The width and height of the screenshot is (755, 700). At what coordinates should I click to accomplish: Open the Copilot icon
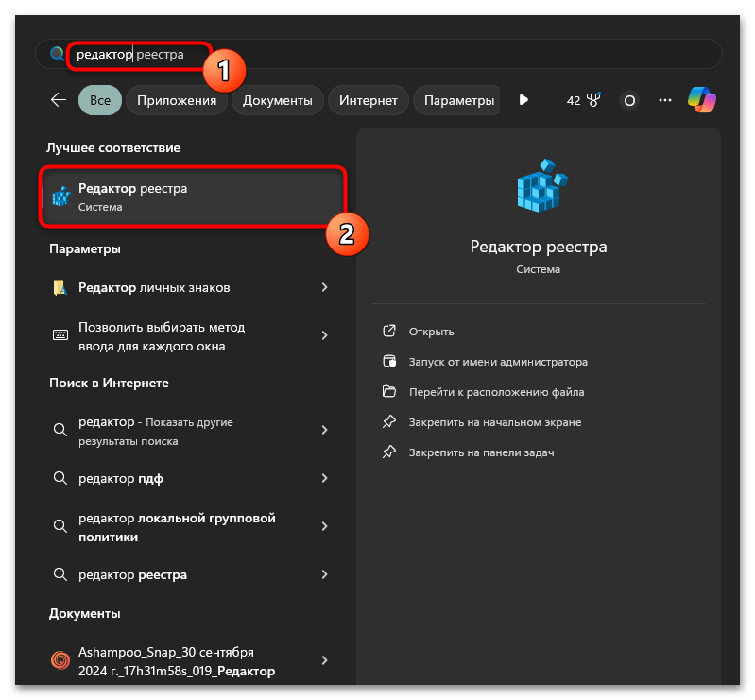pos(701,100)
